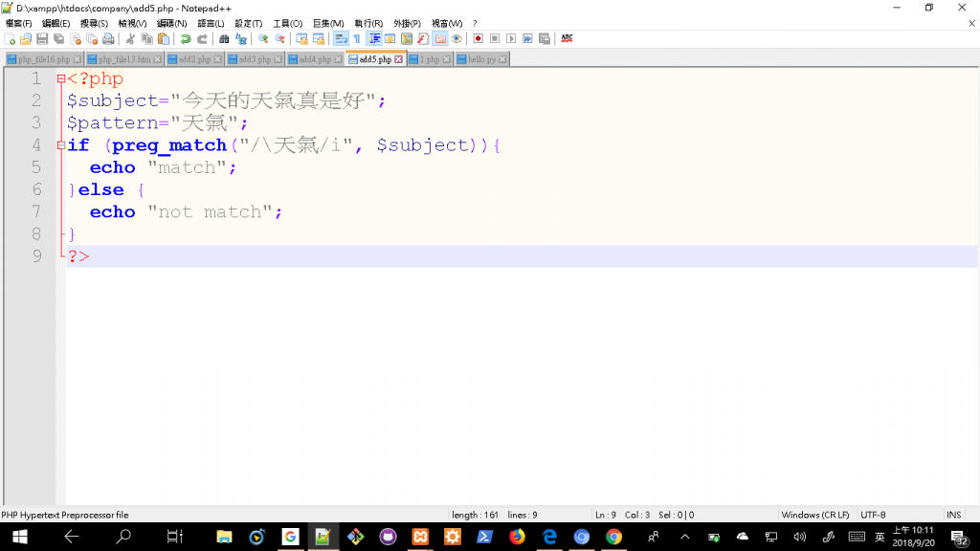
Task: Open Windows Start menu
Action: (19, 537)
